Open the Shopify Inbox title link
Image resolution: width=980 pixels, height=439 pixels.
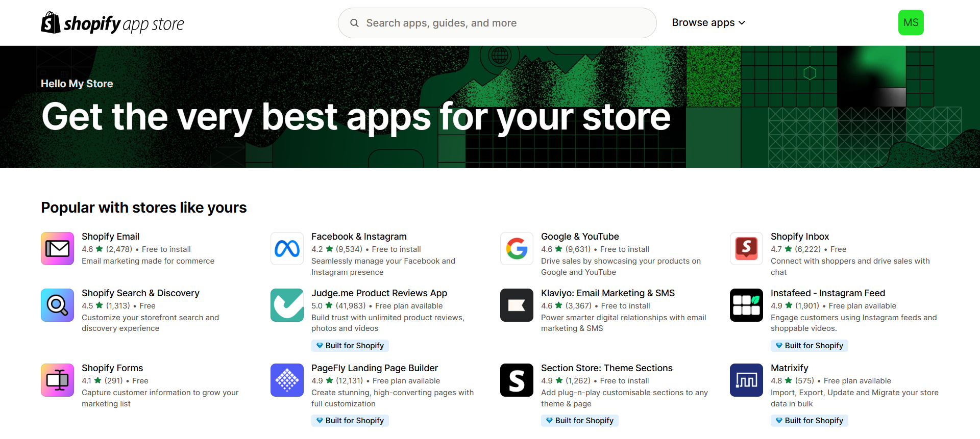(x=800, y=237)
